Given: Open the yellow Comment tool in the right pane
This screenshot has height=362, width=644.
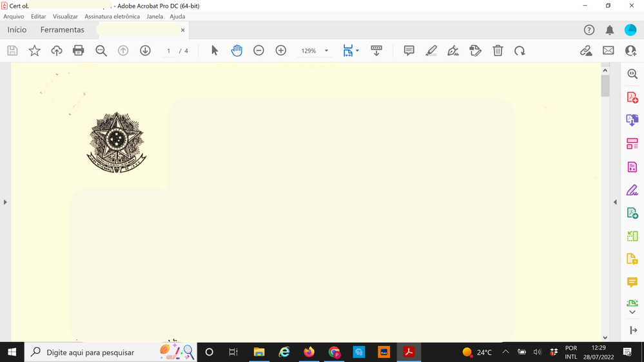Looking at the screenshot, I should [632, 282].
